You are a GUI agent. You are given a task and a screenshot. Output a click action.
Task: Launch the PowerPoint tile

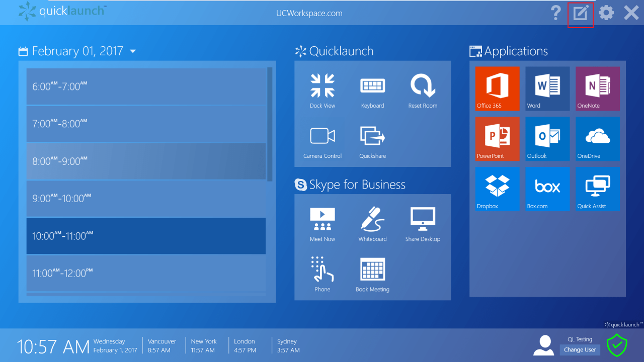tap(498, 139)
